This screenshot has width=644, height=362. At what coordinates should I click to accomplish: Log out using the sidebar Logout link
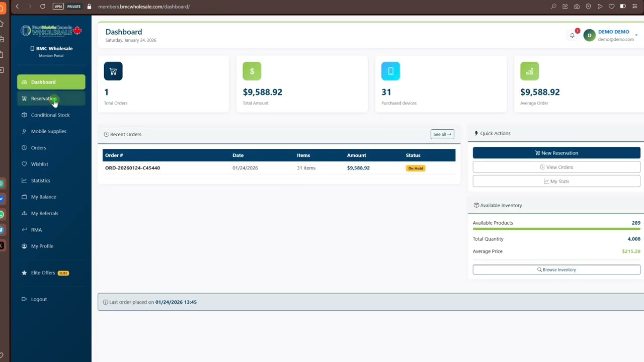(x=51, y=299)
